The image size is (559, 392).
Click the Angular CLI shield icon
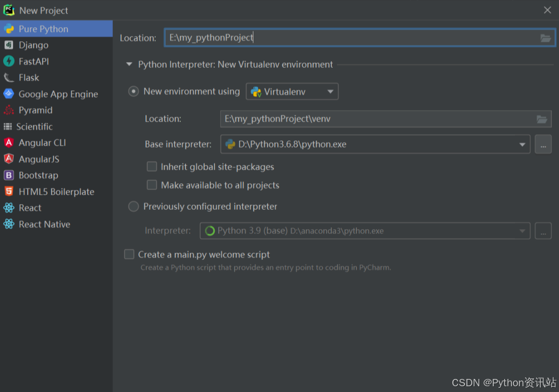click(9, 143)
